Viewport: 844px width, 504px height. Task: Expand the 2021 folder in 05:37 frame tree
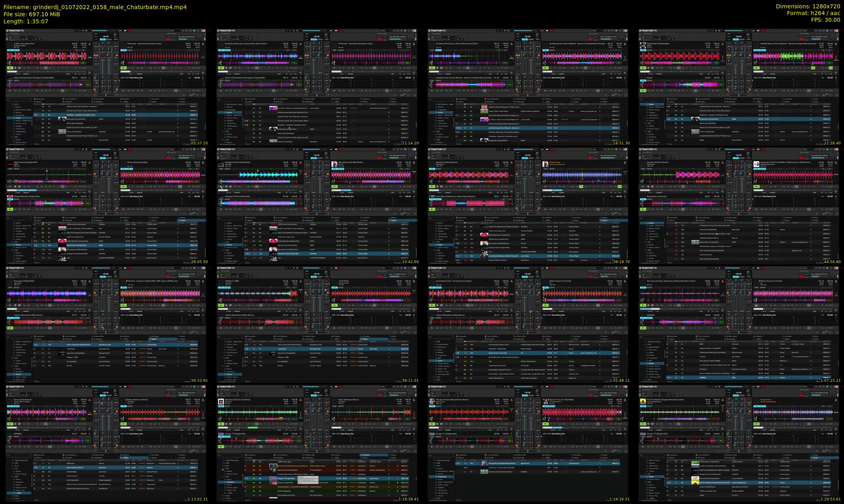[x=12, y=137]
